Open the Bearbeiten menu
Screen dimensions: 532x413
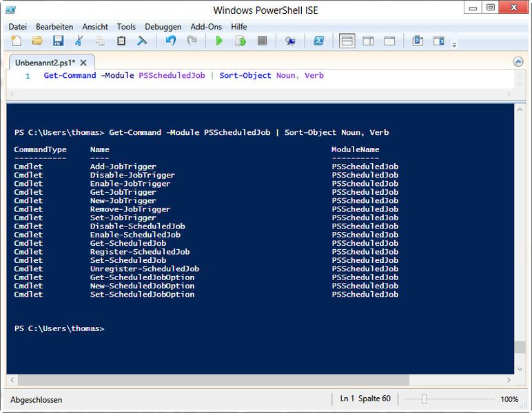tap(54, 27)
